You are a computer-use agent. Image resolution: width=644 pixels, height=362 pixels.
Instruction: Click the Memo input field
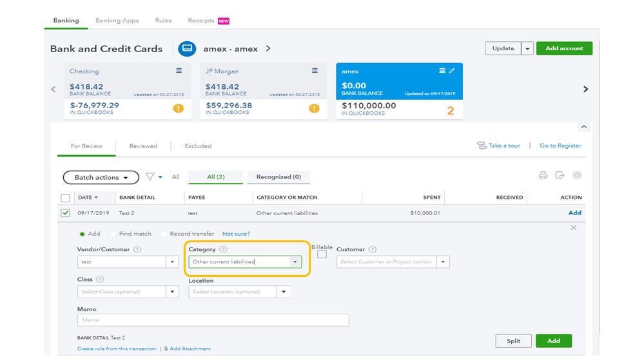213,320
